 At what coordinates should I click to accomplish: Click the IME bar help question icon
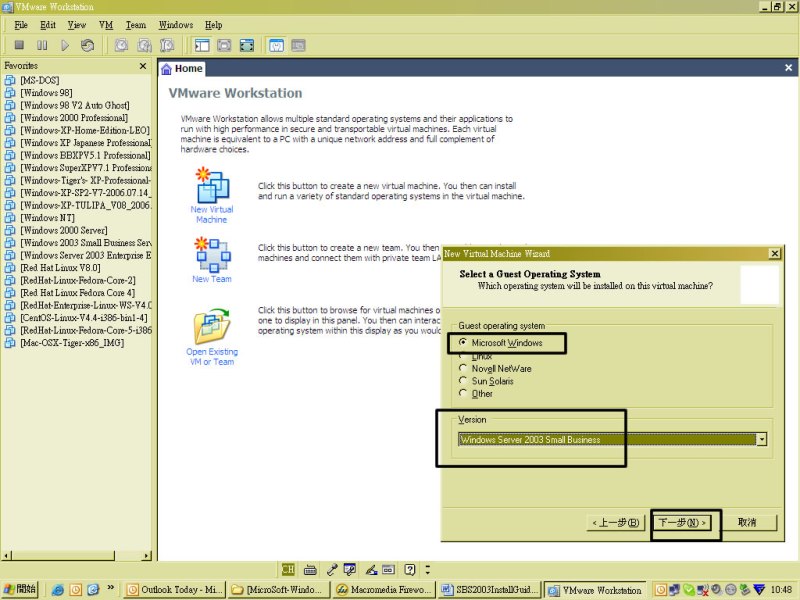pos(410,569)
